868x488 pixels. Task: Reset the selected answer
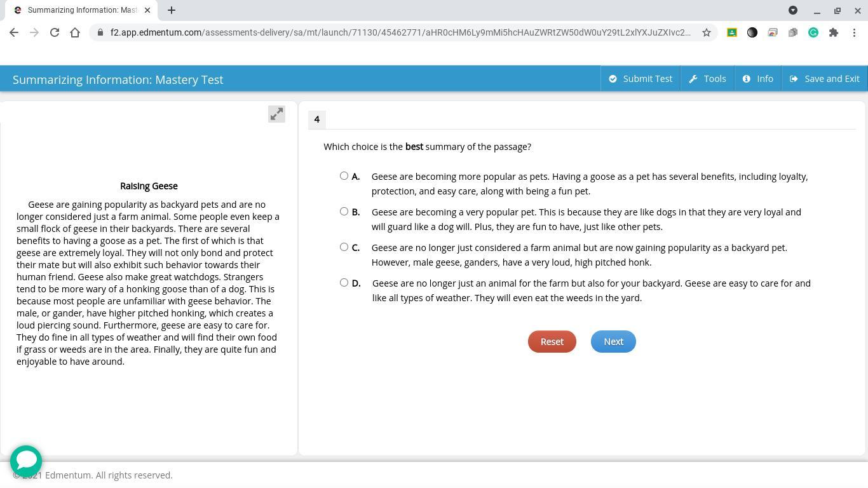point(552,342)
